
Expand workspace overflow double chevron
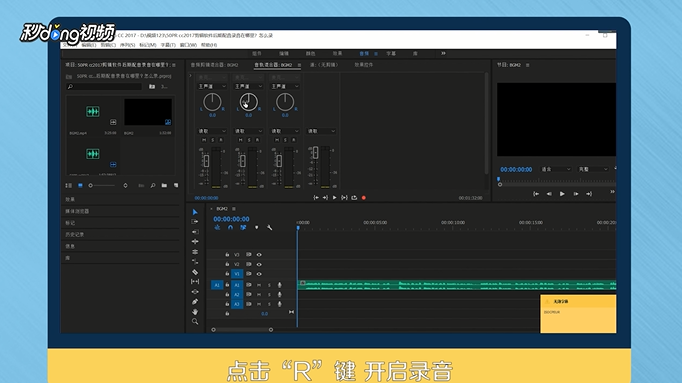pos(443,53)
